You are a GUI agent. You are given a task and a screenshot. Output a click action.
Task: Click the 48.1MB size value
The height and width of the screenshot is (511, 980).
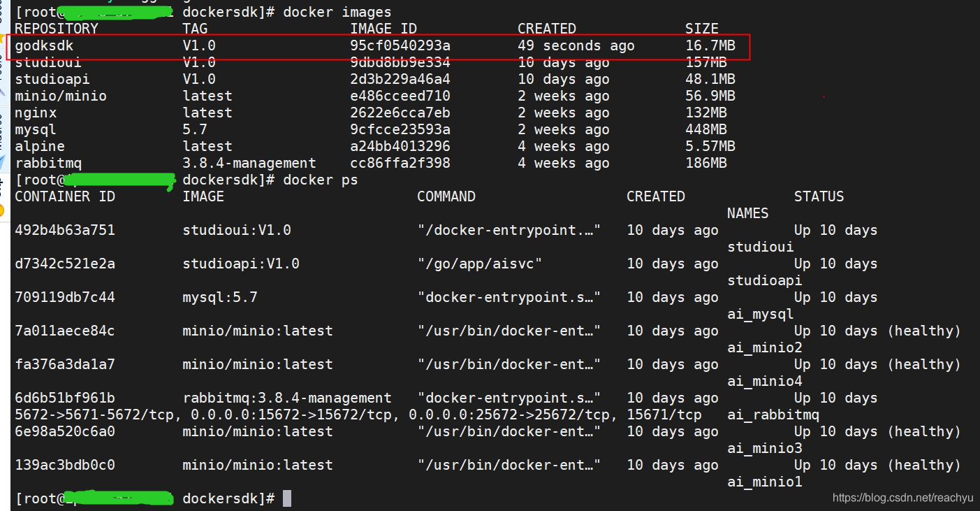[710, 79]
